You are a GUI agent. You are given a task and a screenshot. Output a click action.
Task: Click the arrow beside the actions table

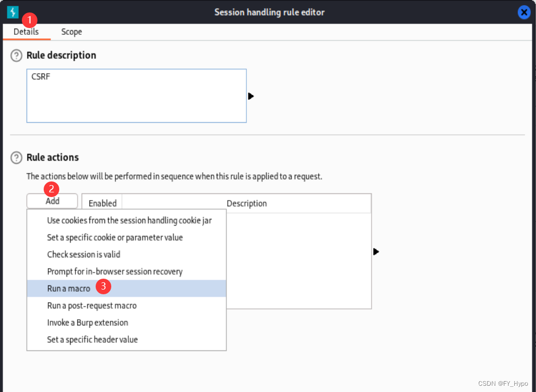coord(376,252)
